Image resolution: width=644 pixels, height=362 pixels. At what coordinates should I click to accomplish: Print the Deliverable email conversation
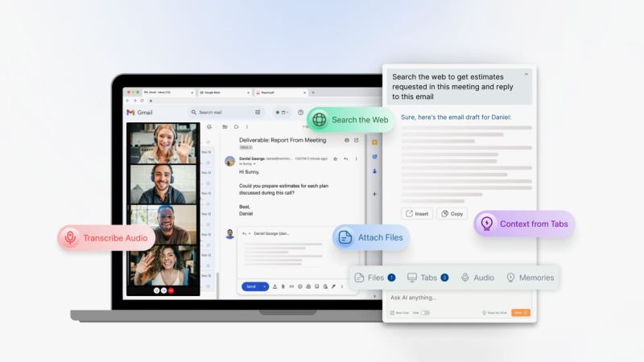point(347,140)
